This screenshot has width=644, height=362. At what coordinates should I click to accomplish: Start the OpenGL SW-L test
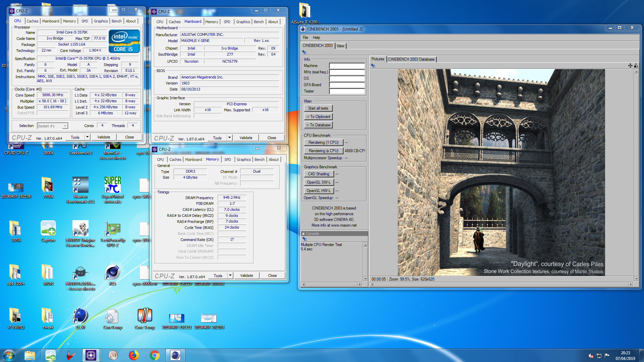click(x=319, y=182)
